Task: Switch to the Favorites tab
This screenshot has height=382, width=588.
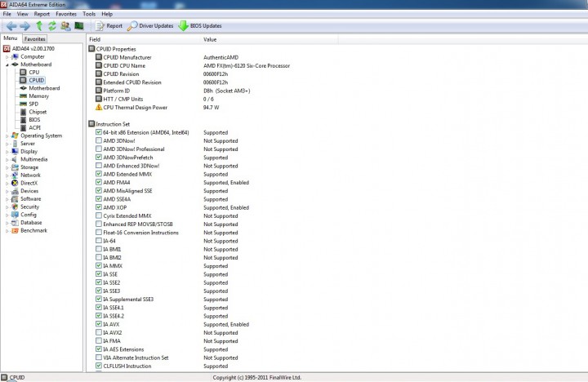Action: click(34, 39)
